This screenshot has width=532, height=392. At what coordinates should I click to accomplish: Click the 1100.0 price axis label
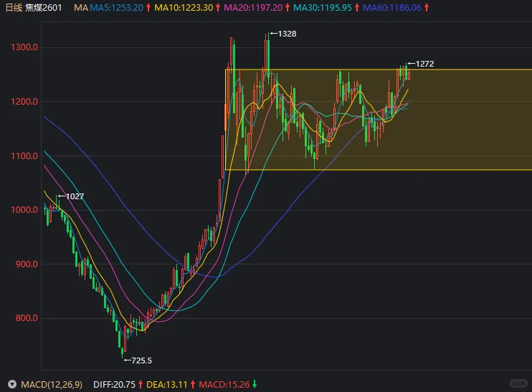pyautogui.click(x=24, y=156)
